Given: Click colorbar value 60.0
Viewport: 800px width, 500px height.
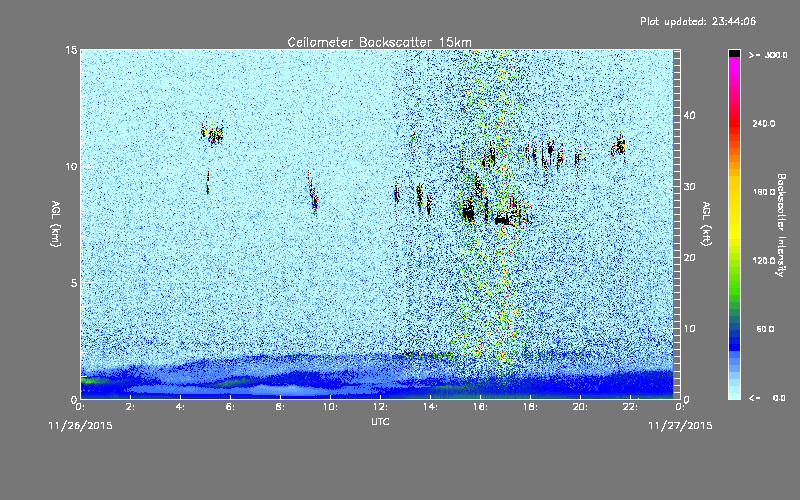Looking at the screenshot, I should point(765,329).
